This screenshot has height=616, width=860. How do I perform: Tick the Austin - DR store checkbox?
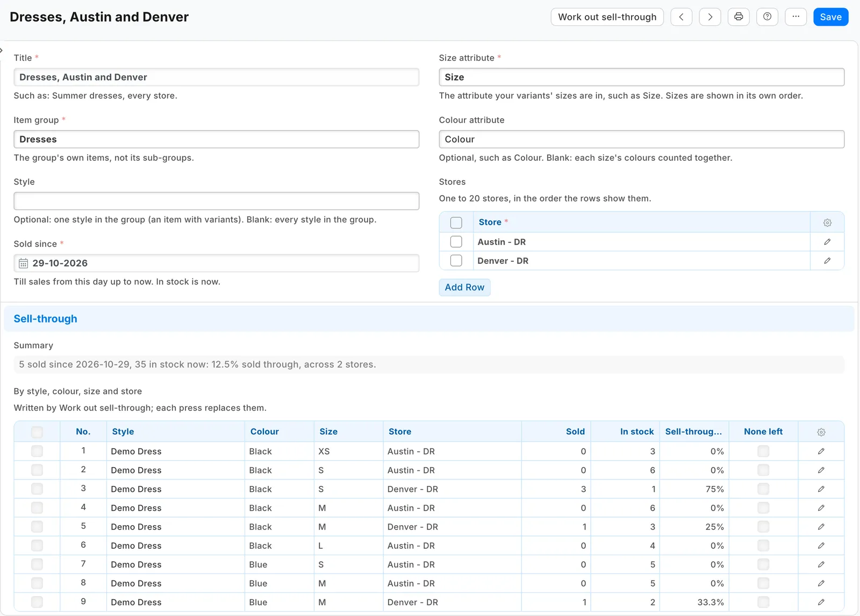pyautogui.click(x=456, y=242)
